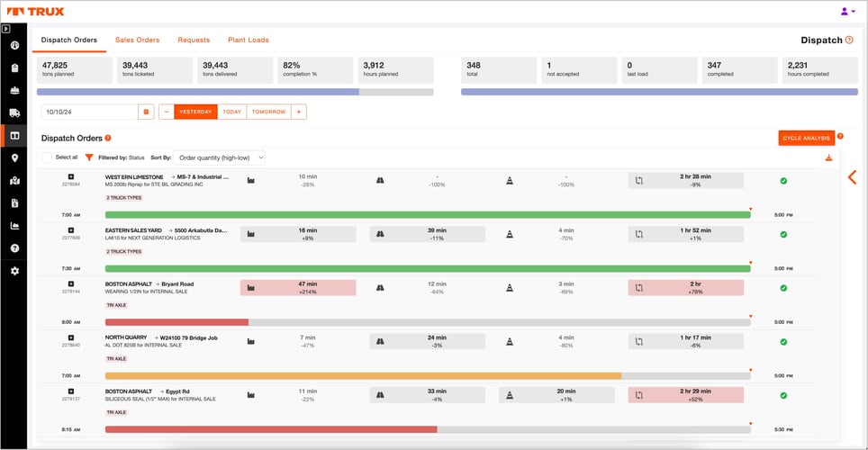Click the Bryant Road red progress bar

[x=176, y=322]
